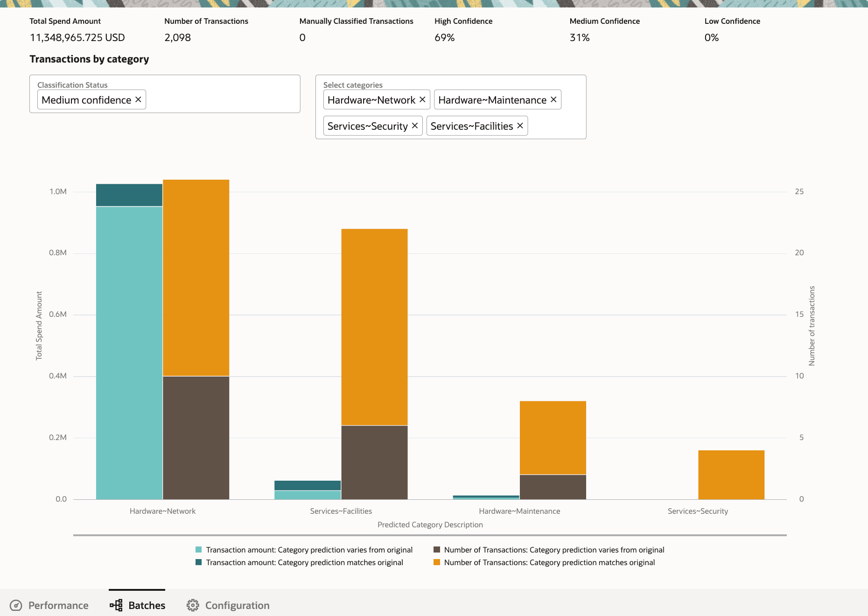Click legend text 'Transaction amount: Category prediction varies from original'
This screenshot has width=868, height=616.
click(x=309, y=550)
